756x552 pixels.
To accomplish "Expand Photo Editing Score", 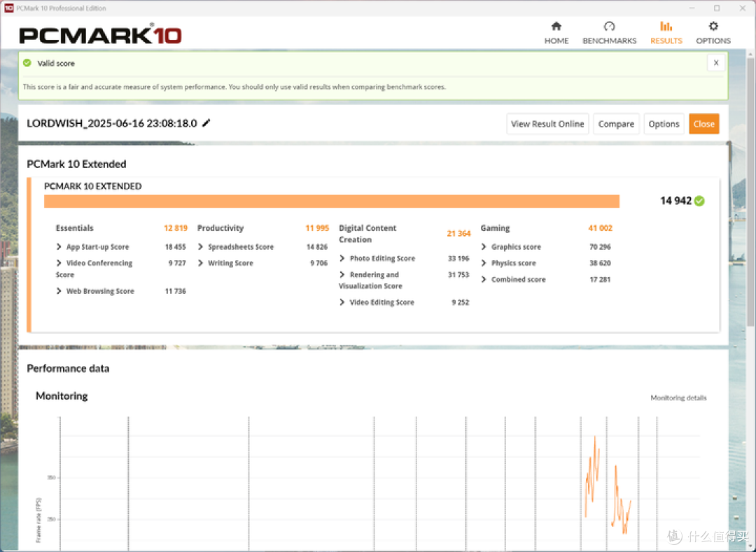I will 342,258.
